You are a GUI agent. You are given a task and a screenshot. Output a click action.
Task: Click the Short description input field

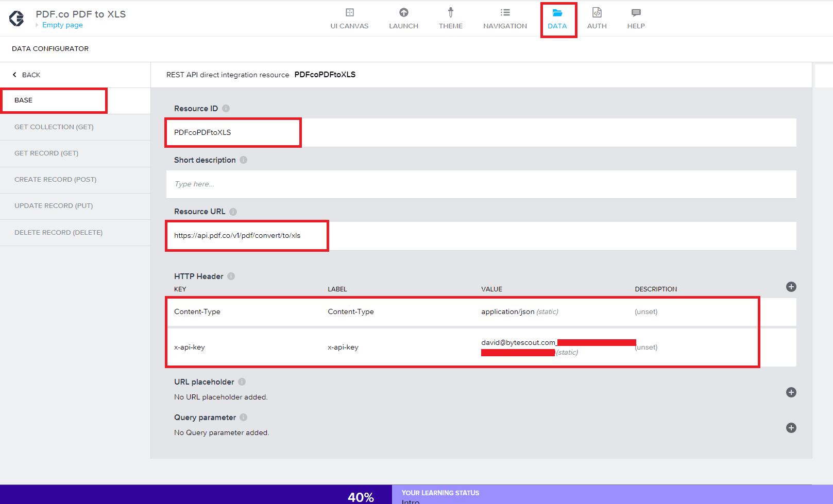tap(481, 184)
